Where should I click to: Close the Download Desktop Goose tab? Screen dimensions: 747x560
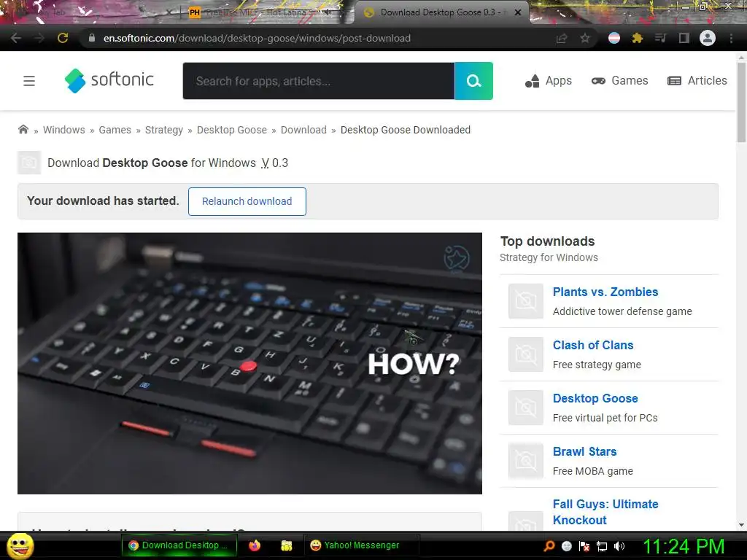click(518, 12)
